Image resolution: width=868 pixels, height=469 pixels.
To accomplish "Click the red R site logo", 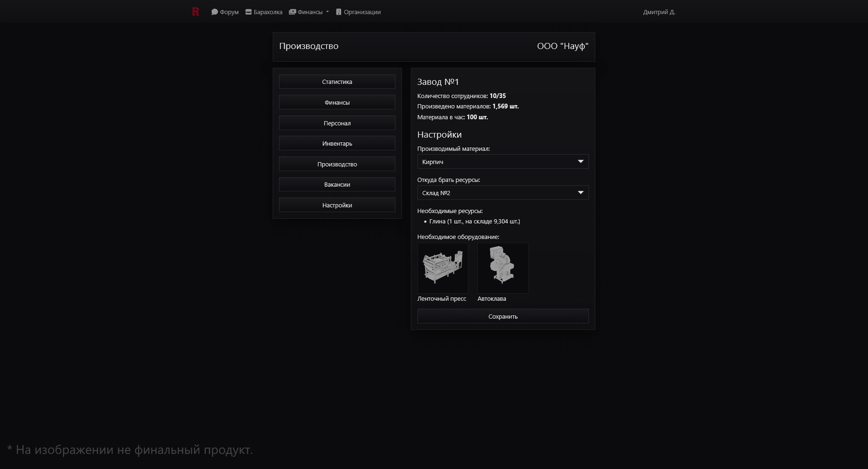I will pos(196,12).
